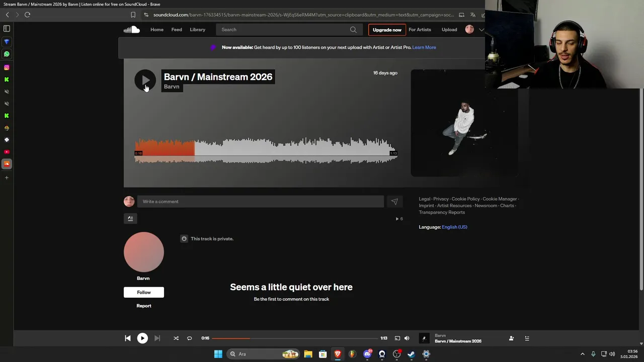Click Learn More link in banner
The height and width of the screenshot is (362, 644).
424,47
